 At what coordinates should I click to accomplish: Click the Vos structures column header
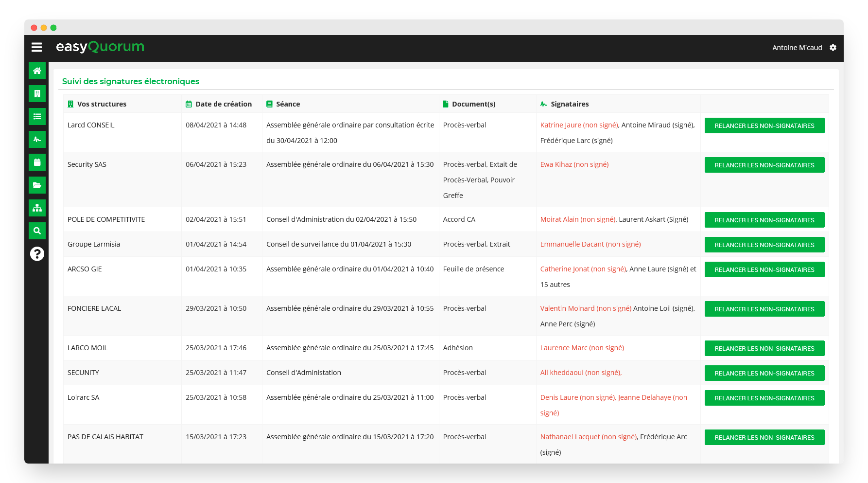[x=102, y=104]
